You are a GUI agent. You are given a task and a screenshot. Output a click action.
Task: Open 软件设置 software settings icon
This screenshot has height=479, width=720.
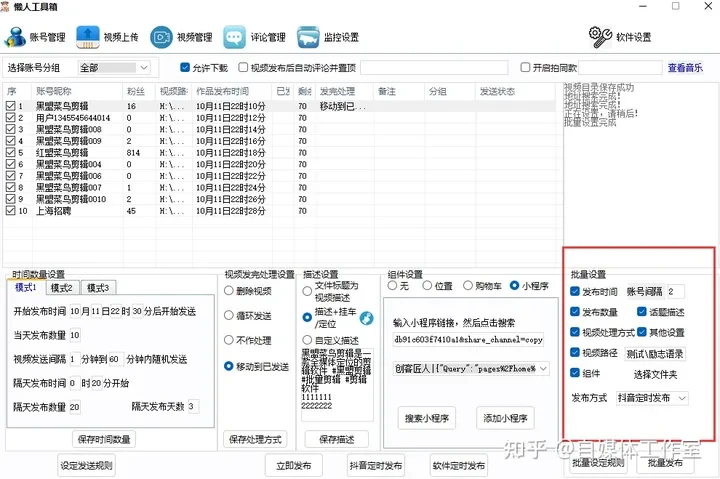click(x=600, y=37)
